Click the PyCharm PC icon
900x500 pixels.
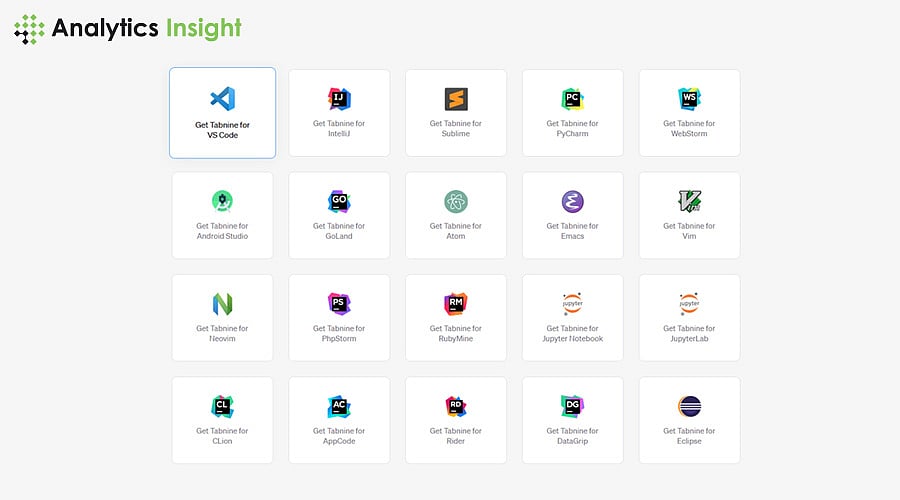pos(572,98)
